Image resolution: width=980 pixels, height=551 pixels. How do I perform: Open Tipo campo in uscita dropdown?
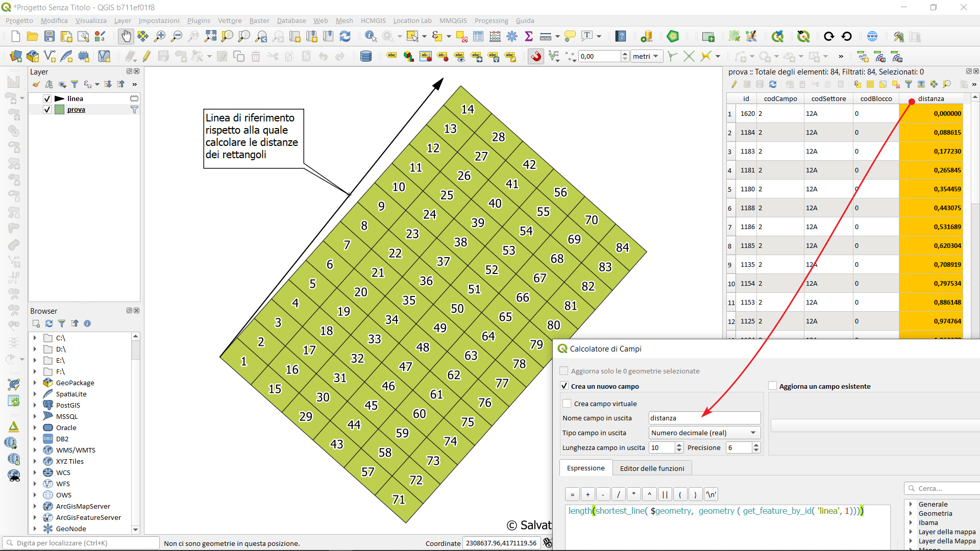[704, 433]
